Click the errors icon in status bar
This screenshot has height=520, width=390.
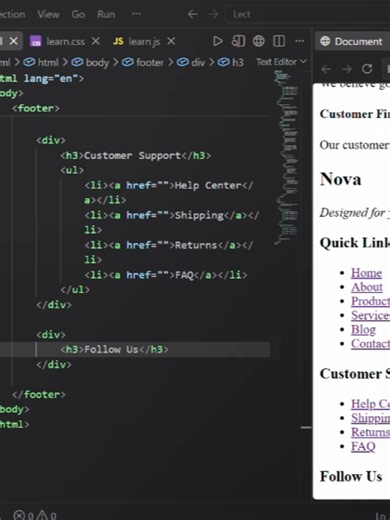(x=19, y=515)
